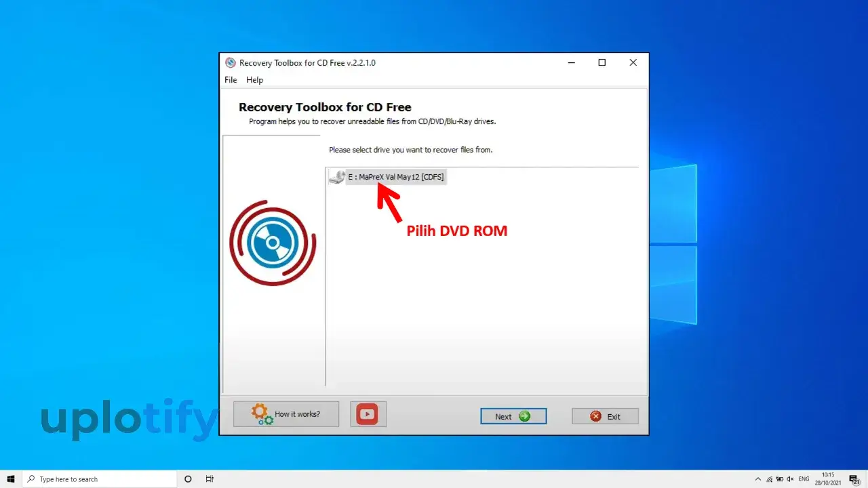Click the taskbar search box

(100, 479)
